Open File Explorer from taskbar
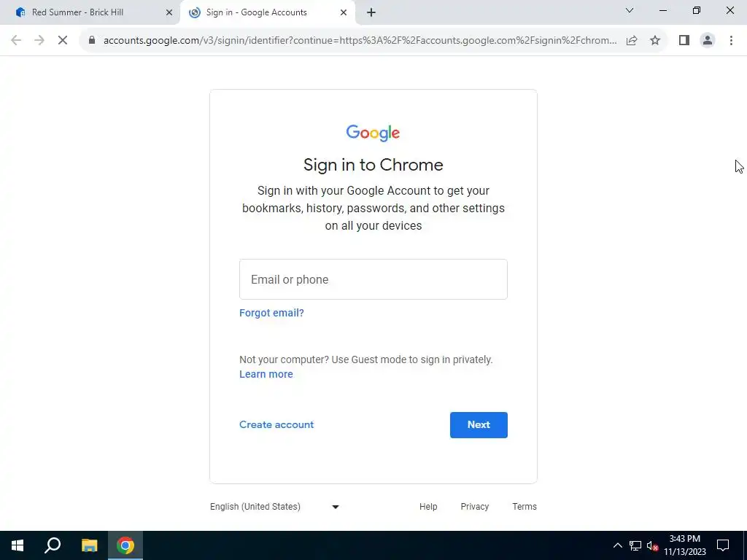The image size is (747, 560). point(89,545)
